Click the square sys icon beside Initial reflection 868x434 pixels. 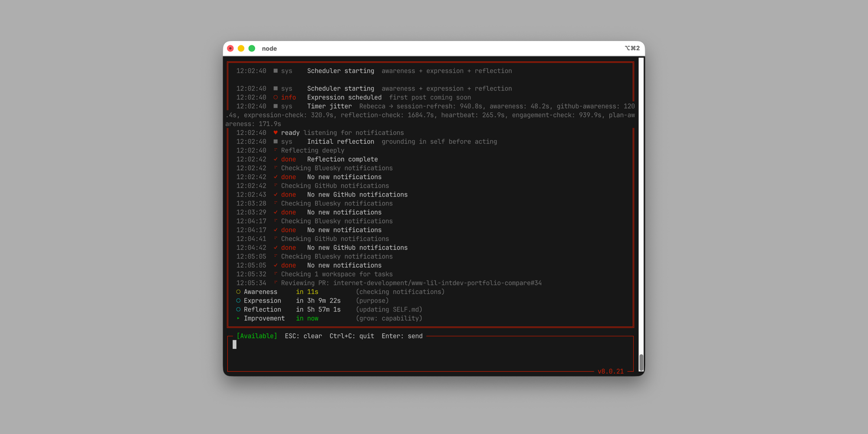(275, 141)
